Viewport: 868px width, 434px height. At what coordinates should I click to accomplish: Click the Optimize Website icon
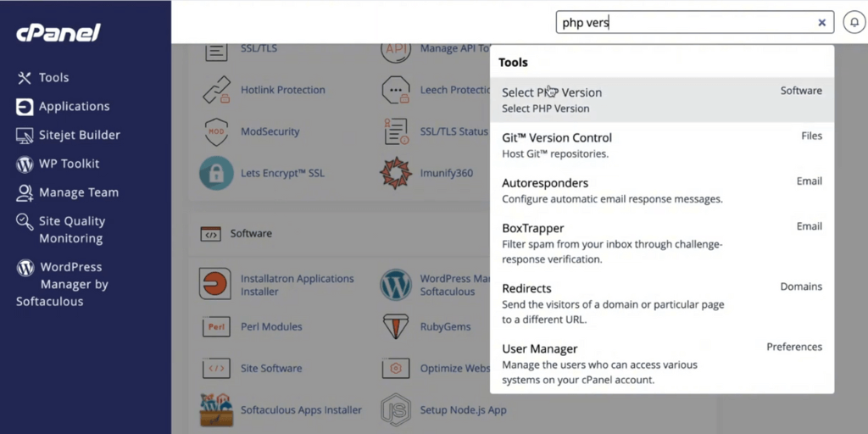click(396, 368)
